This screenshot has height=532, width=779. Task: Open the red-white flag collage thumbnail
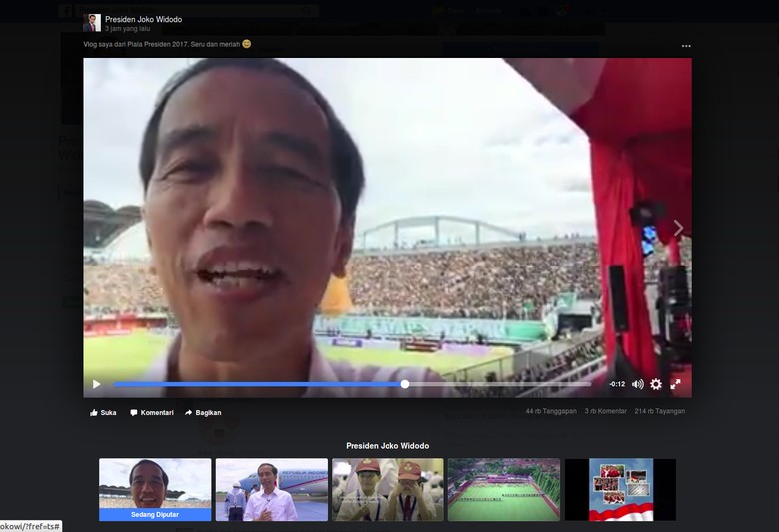click(620, 490)
